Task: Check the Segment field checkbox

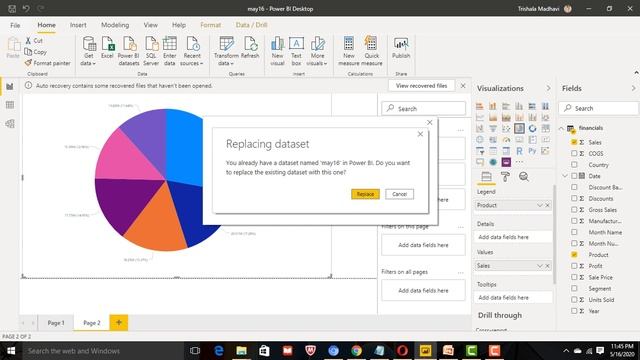Action: click(x=574, y=288)
